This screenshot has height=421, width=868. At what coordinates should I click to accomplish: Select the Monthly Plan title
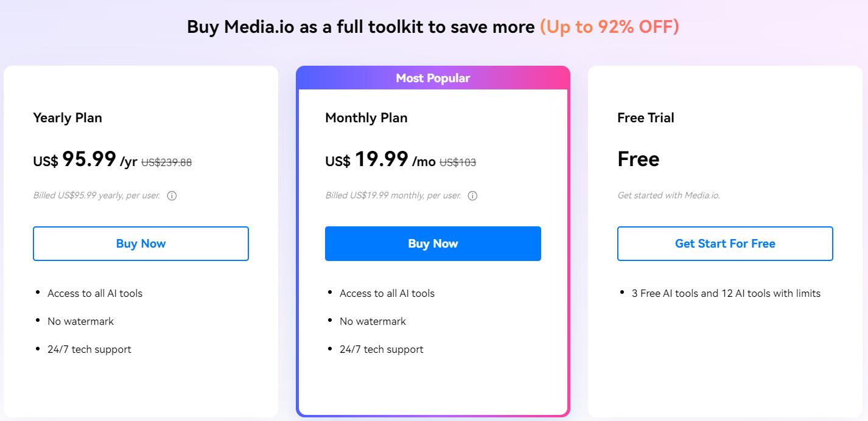coord(366,117)
